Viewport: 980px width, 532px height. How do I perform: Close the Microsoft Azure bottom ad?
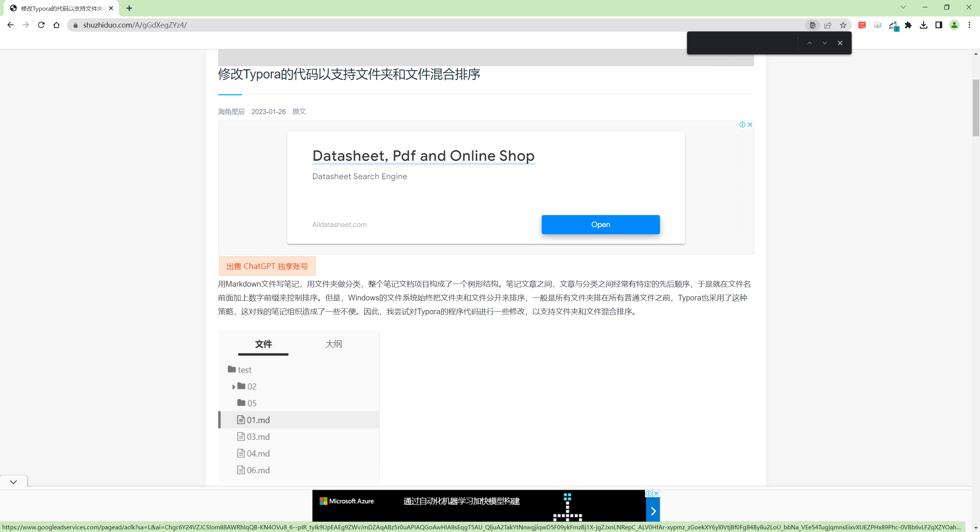click(657, 493)
